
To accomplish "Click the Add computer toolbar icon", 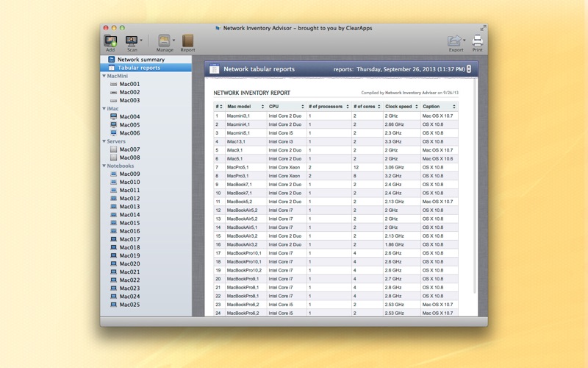I will 110,40.
